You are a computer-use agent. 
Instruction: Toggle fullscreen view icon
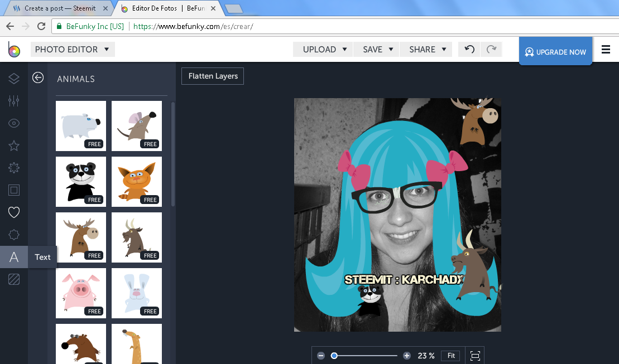point(476,356)
